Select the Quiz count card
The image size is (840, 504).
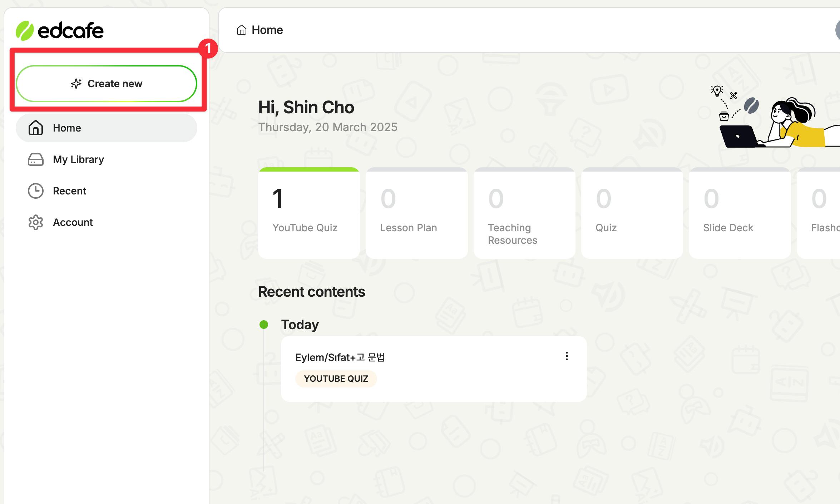(x=632, y=213)
